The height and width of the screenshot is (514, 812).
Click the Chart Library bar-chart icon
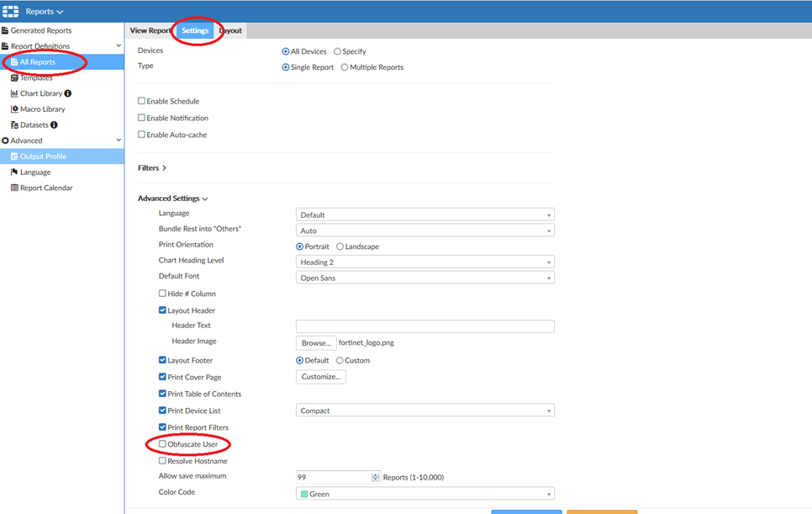[x=14, y=93]
